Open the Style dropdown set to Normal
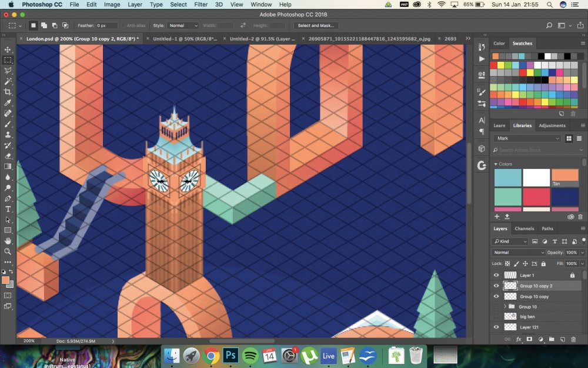 click(x=183, y=25)
